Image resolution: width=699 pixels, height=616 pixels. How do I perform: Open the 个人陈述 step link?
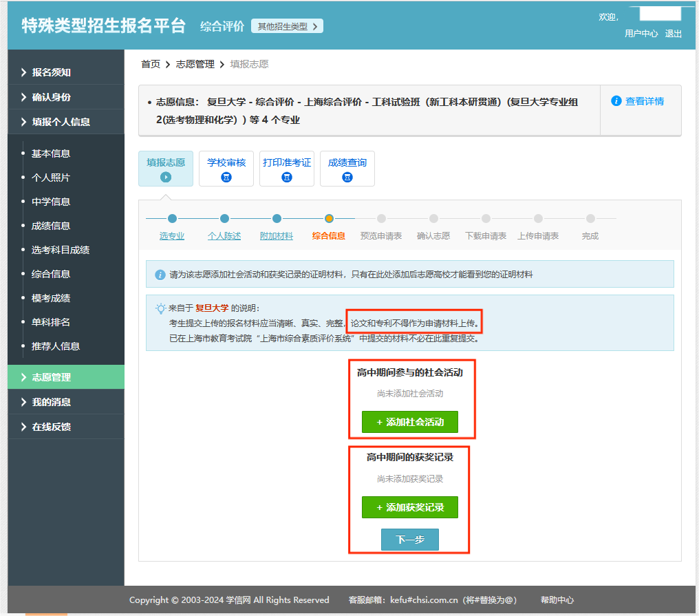click(224, 236)
